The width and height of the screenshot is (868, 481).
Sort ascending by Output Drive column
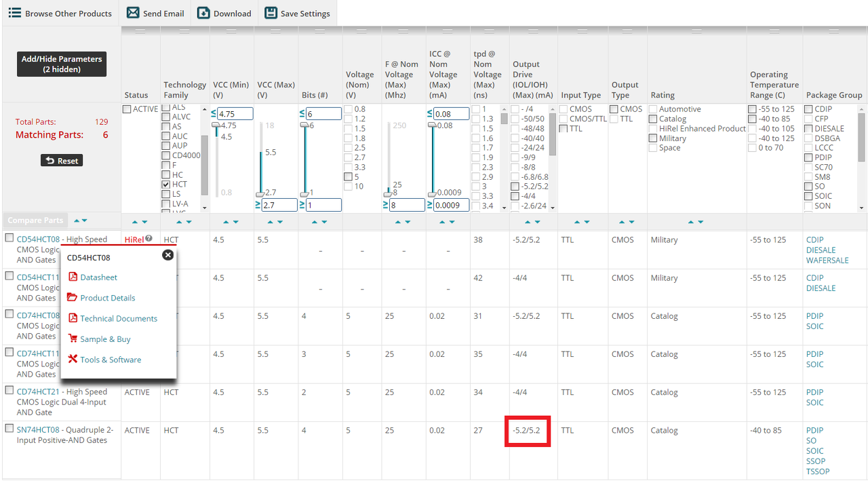[x=528, y=222]
